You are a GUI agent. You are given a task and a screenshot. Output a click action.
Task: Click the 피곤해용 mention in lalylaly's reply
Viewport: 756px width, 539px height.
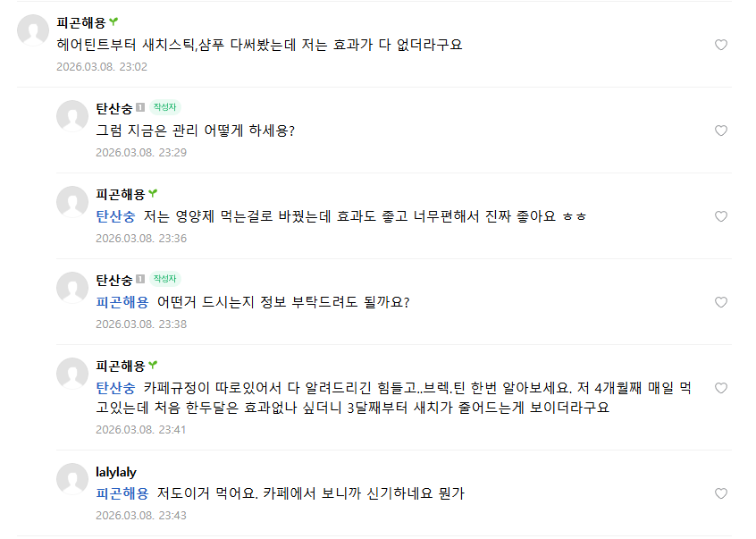point(122,493)
